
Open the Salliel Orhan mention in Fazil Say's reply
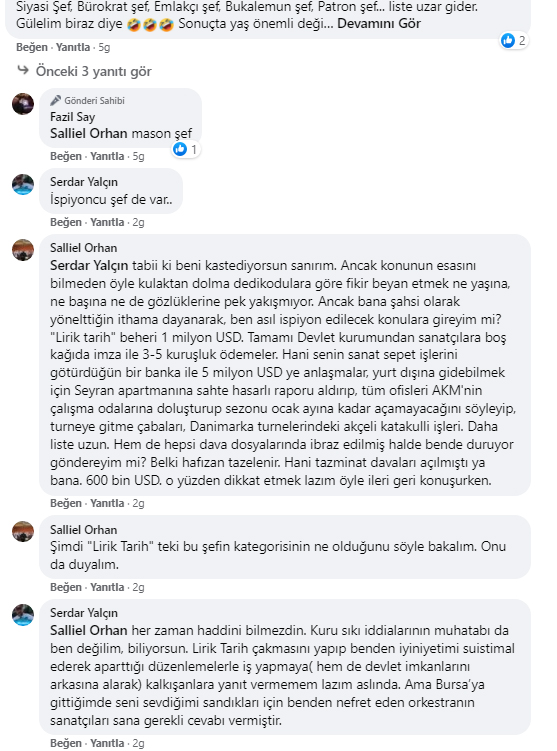click(89, 133)
